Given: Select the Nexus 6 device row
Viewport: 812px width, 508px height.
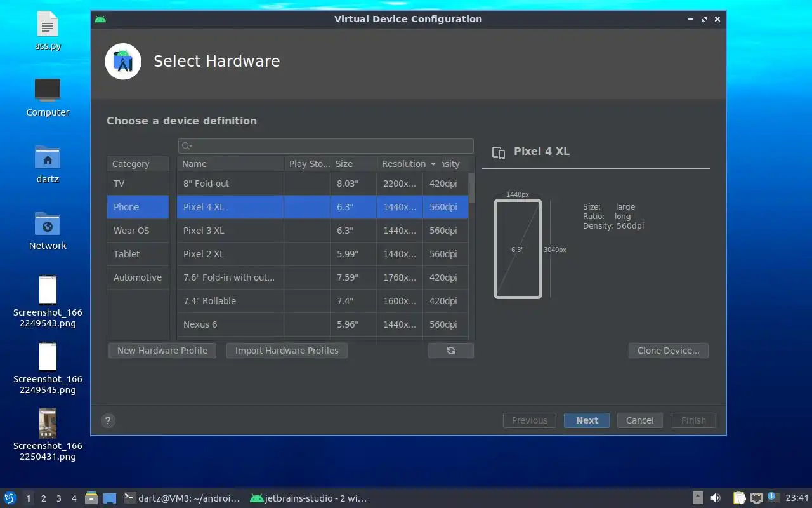Looking at the screenshot, I should click(x=323, y=324).
